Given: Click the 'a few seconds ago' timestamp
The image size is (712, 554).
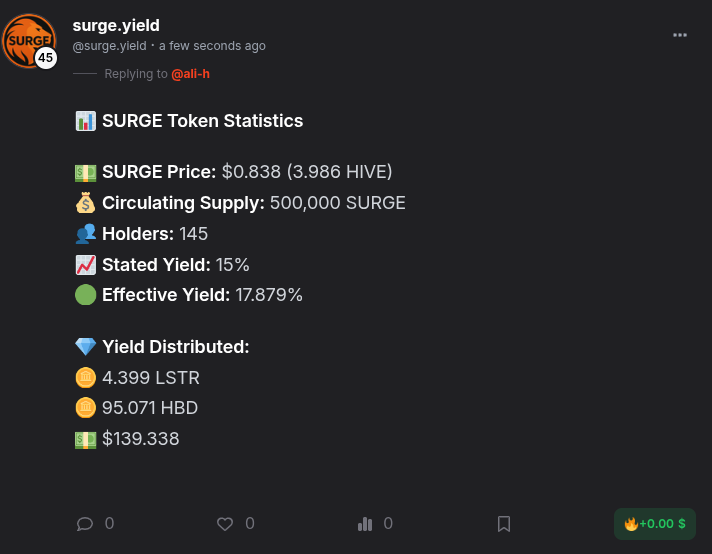Looking at the screenshot, I should coord(212,46).
